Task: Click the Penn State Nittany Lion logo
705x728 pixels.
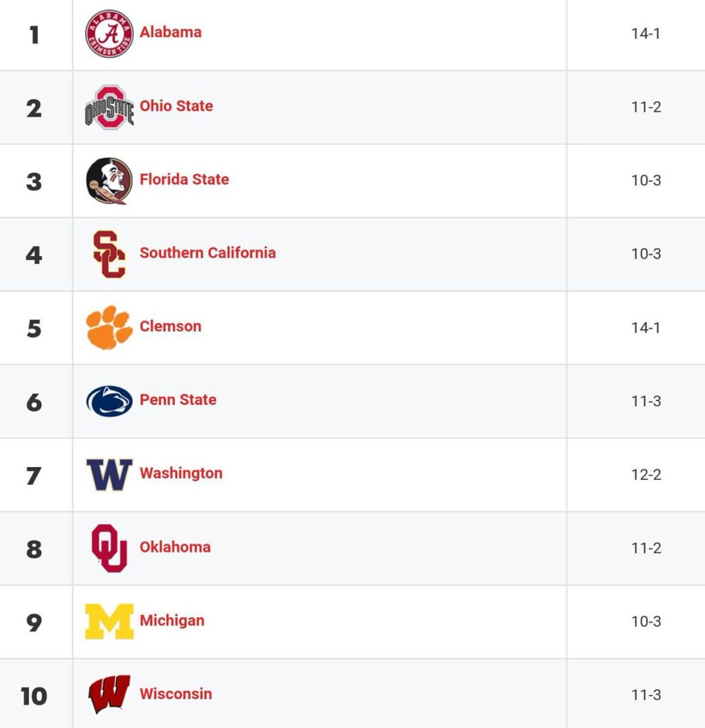Action: tap(109, 401)
